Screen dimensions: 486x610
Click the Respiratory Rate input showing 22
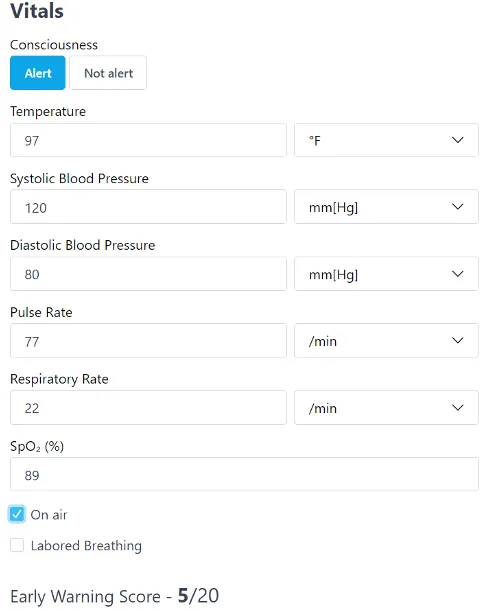pos(148,408)
